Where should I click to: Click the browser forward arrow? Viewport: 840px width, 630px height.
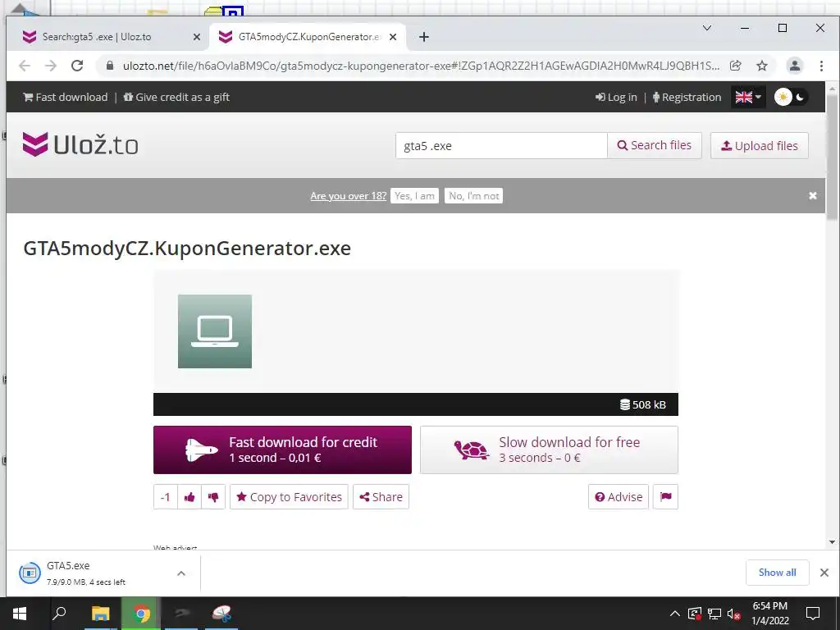point(51,66)
